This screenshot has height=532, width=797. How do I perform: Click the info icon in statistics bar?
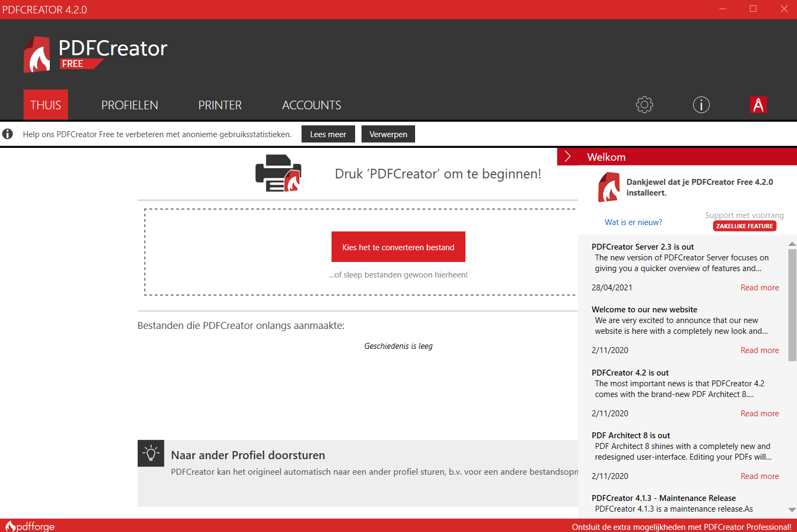coord(7,134)
